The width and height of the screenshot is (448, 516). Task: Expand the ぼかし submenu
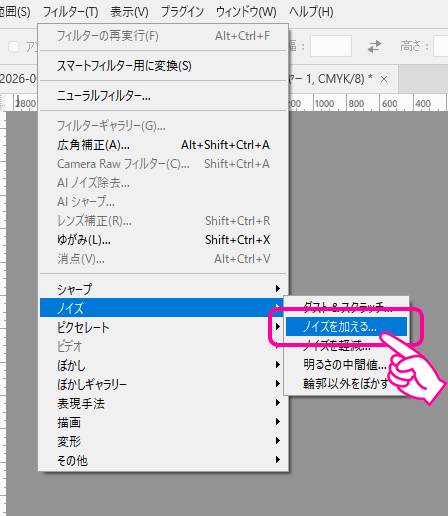[x=163, y=365]
